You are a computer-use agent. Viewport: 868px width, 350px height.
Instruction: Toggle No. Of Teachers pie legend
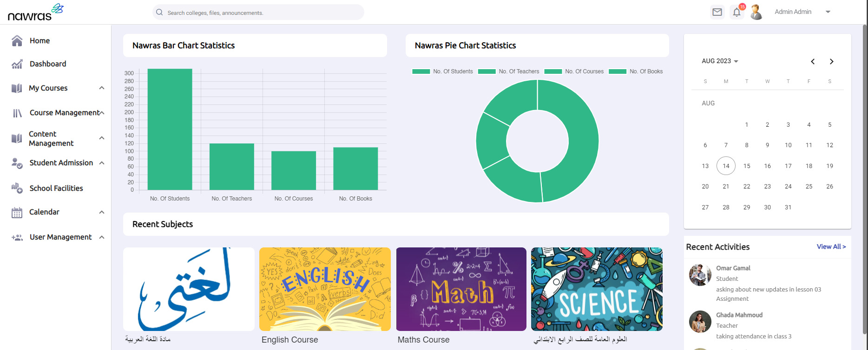508,71
